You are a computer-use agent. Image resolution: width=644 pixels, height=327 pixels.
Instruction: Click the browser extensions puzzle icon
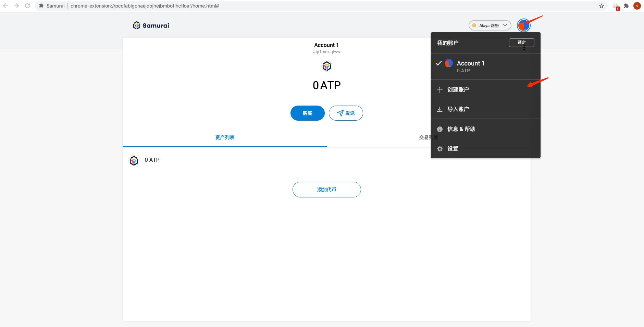coord(626,6)
